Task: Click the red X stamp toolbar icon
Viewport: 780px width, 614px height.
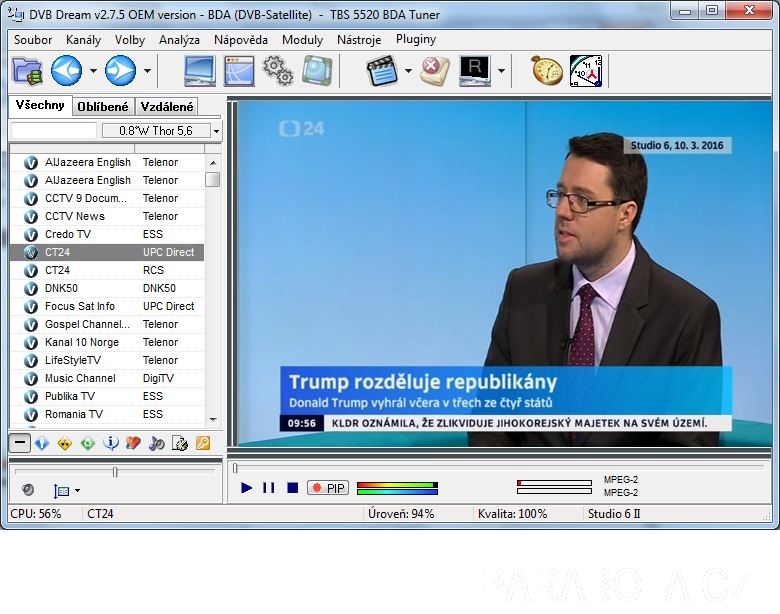Action: point(435,71)
